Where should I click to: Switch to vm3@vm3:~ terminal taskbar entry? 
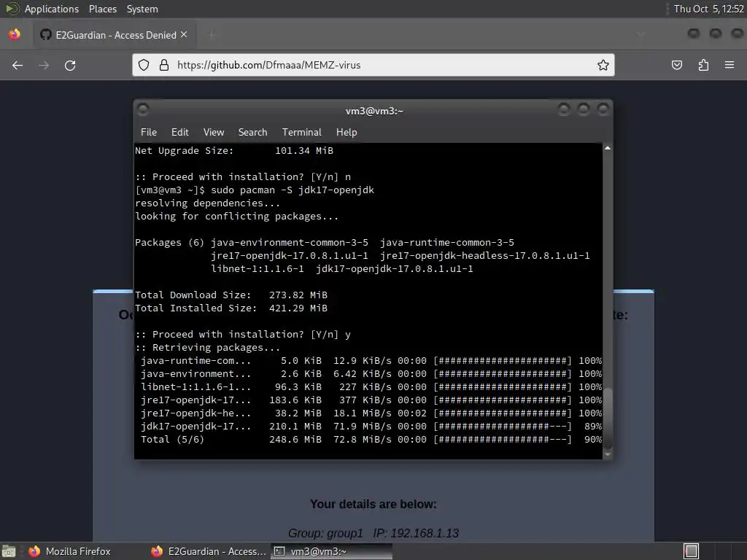point(331,551)
